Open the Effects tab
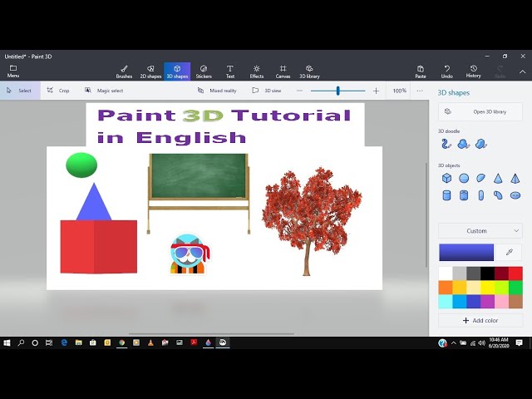 (257, 71)
